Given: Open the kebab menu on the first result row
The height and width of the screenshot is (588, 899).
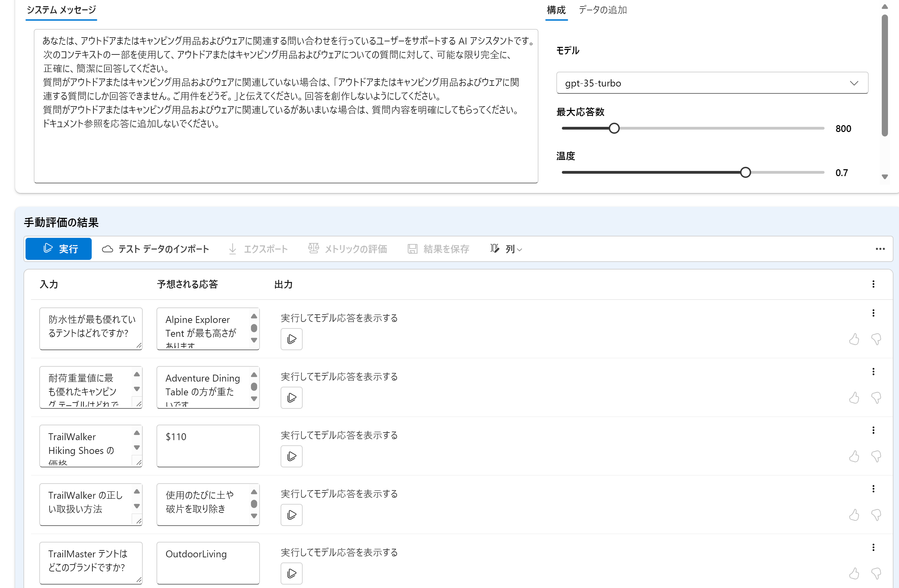Looking at the screenshot, I should tap(873, 313).
